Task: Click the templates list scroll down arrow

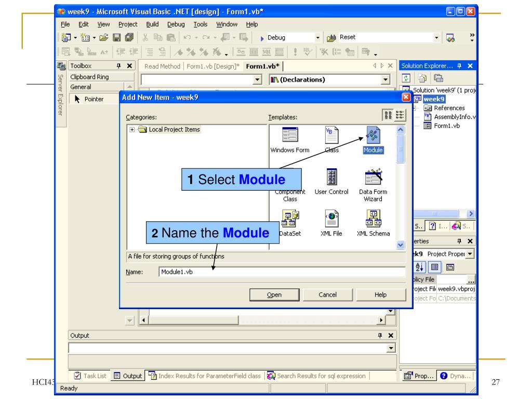Action: point(401,245)
